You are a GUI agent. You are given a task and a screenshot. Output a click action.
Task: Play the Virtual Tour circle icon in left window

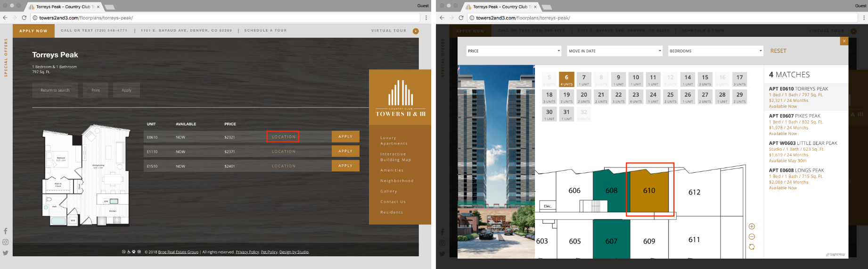(x=416, y=31)
